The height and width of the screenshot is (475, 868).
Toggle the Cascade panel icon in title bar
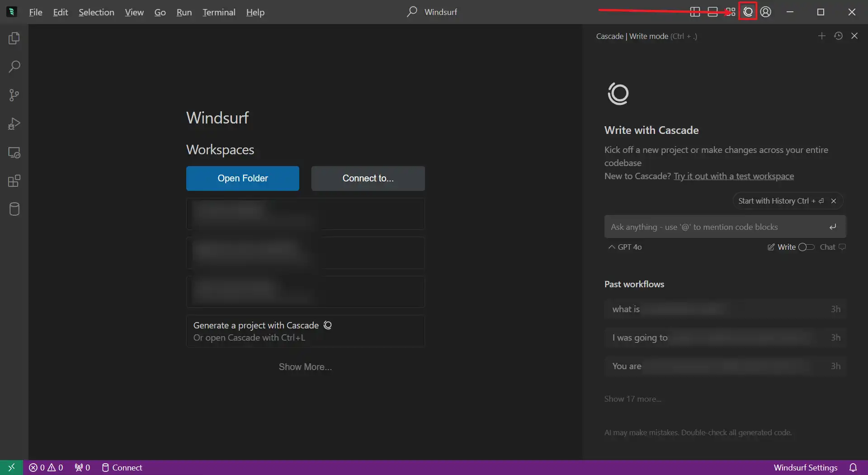tap(748, 12)
